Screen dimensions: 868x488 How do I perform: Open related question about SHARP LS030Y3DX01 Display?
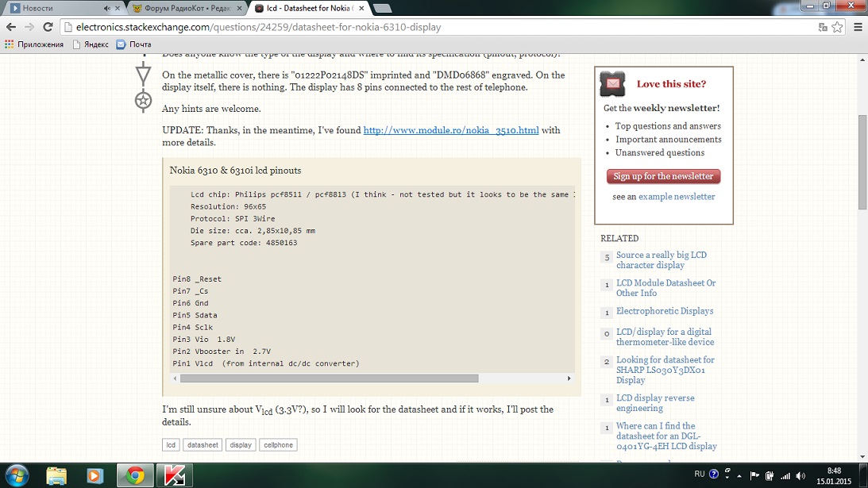(665, 370)
